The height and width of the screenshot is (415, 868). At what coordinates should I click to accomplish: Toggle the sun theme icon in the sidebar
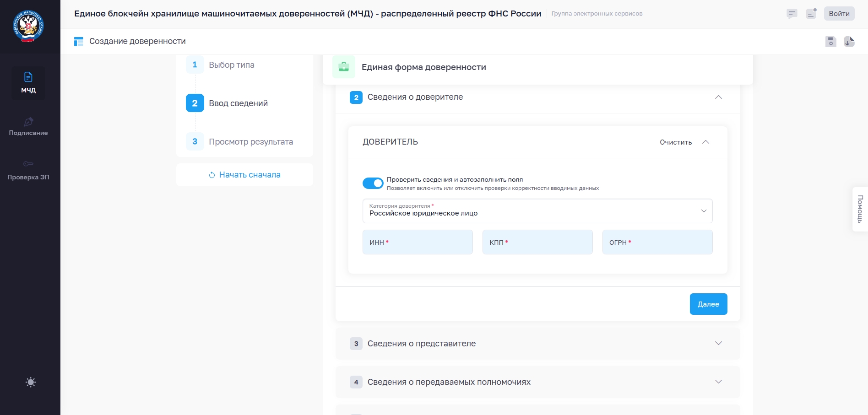coord(31,383)
